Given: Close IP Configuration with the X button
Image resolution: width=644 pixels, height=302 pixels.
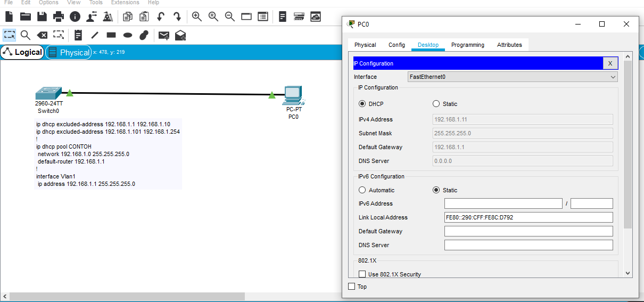Looking at the screenshot, I should [610, 63].
